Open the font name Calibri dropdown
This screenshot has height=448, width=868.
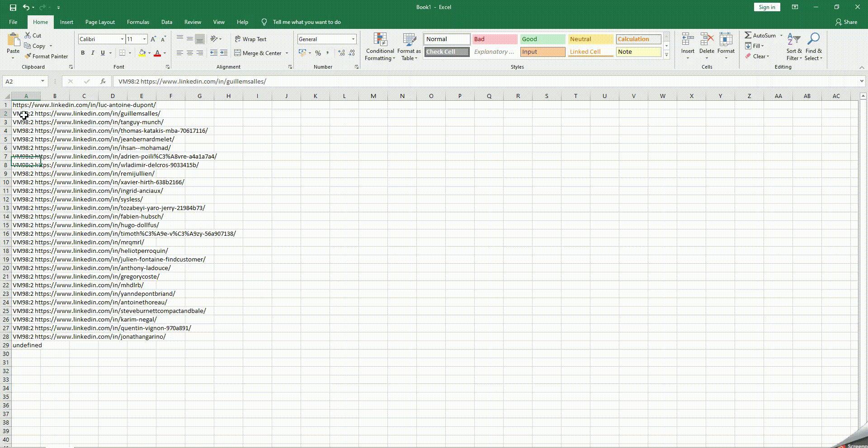(x=122, y=39)
